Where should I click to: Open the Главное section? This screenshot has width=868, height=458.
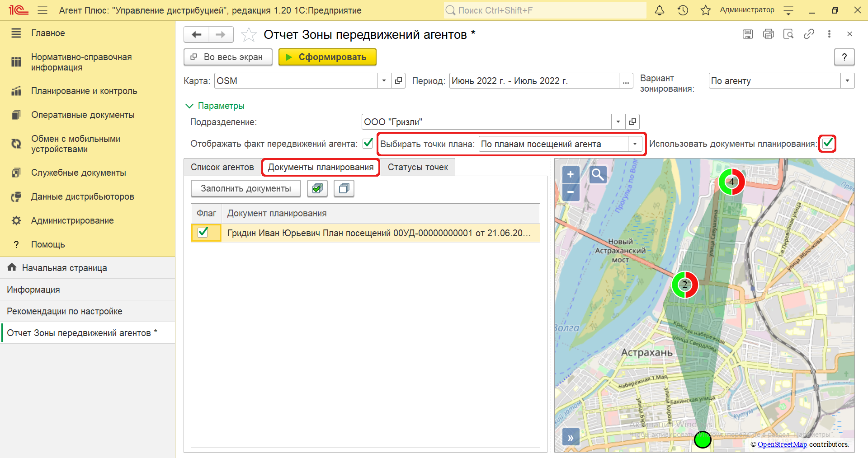[x=48, y=33]
